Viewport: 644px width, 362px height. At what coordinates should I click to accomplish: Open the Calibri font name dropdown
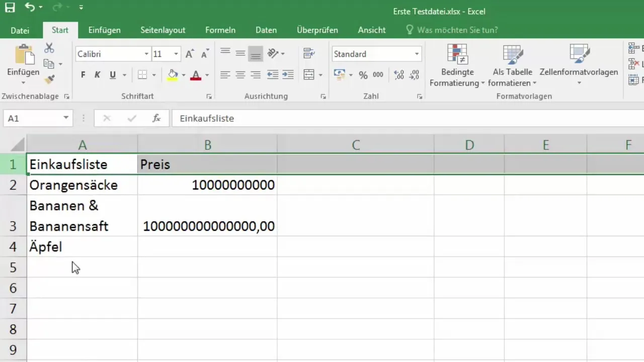coord(146,54)
